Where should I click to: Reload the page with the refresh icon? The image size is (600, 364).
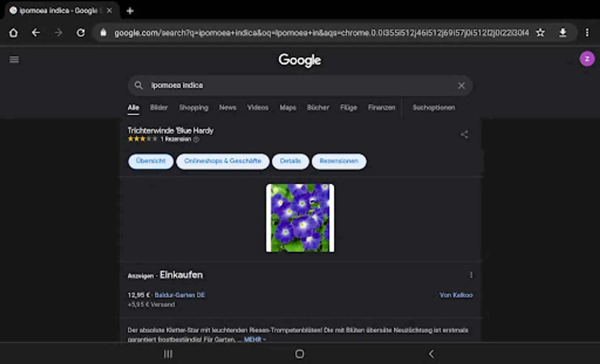[x=81, y=33]
